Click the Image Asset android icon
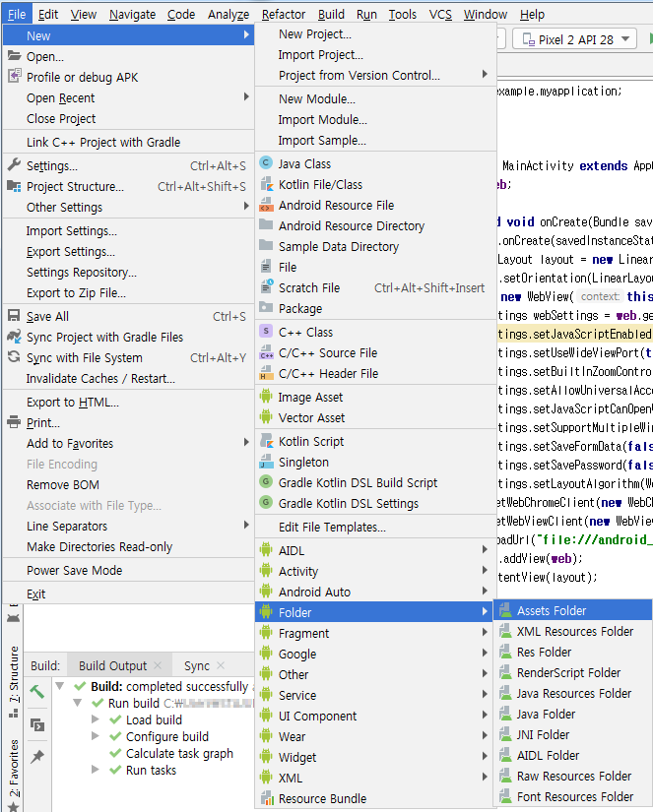Screen dimensions: 653x812 coord(266,397)
